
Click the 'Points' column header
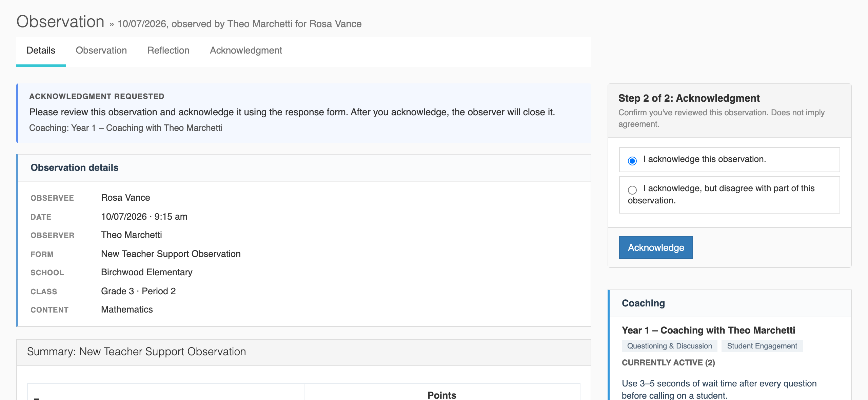click(442, 395)
